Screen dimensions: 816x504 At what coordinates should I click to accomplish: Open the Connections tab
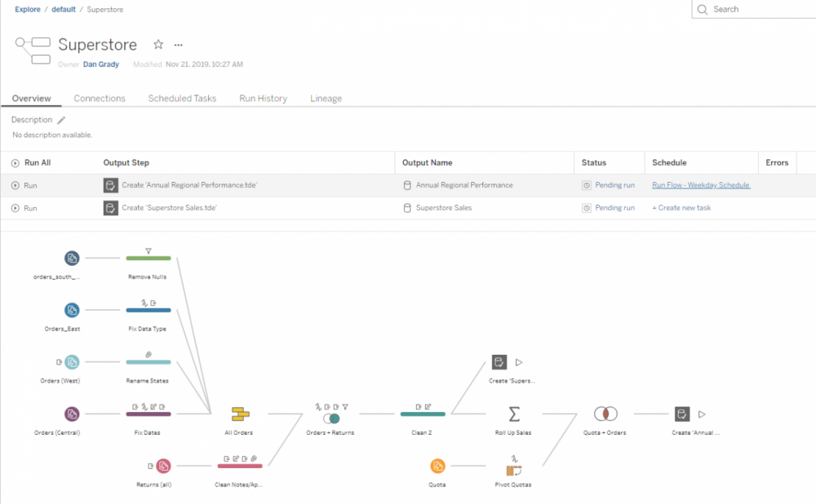[x=100, y=99]
